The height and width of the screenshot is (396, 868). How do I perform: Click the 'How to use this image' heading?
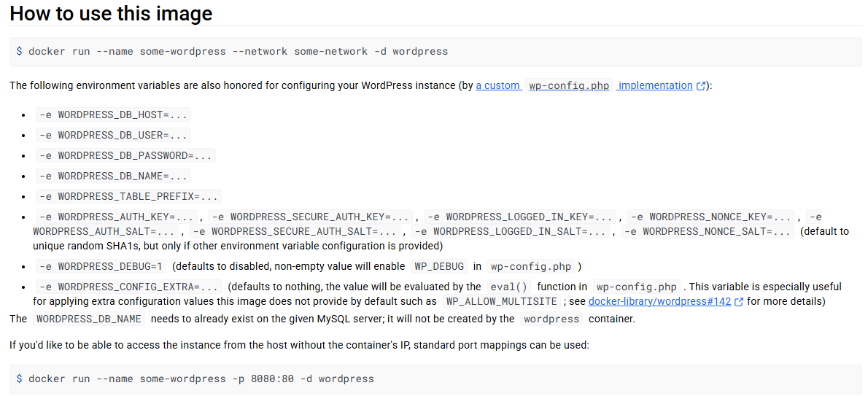point(111,13)
